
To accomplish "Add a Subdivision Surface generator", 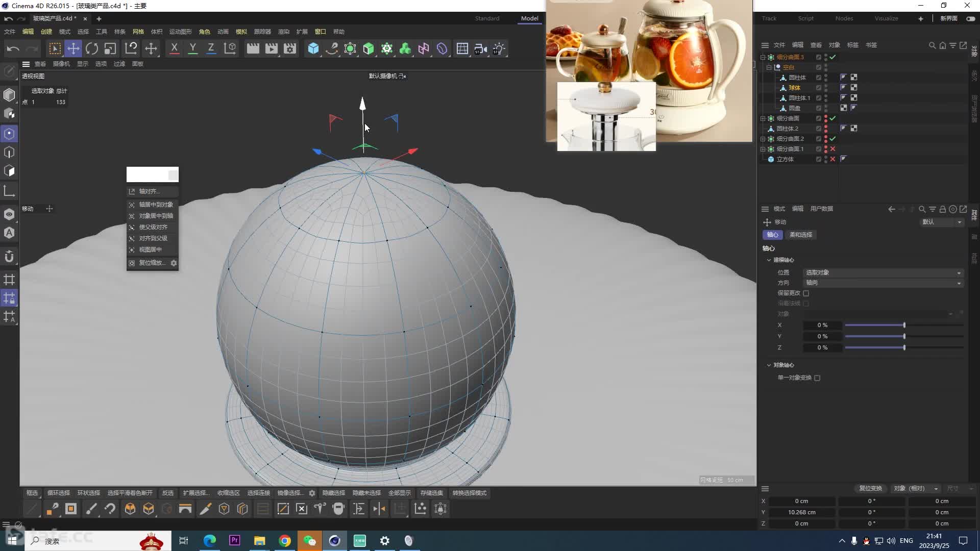I will point(350,48).
